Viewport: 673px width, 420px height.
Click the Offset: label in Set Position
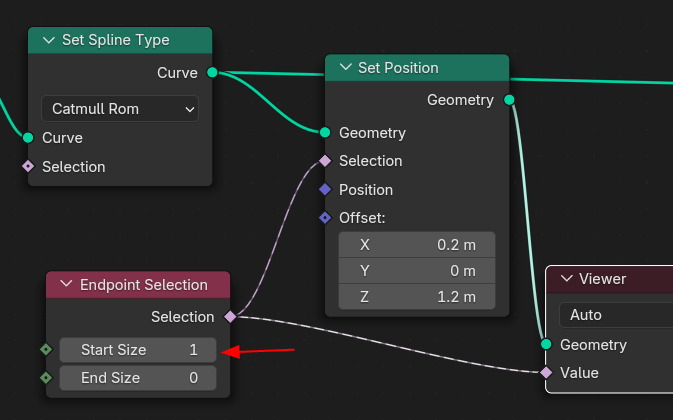click(x=362, y=218)
